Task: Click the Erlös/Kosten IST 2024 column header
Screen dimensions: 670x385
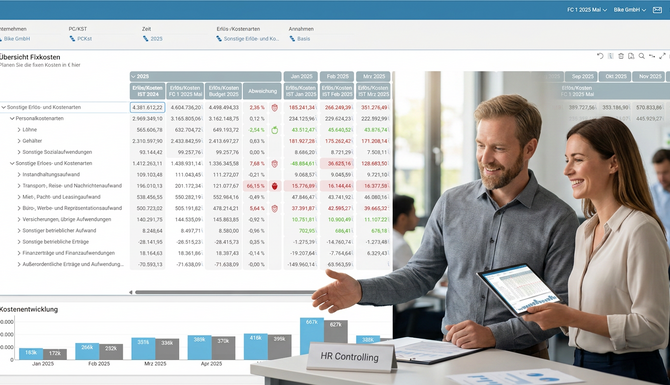Action: 147,91
